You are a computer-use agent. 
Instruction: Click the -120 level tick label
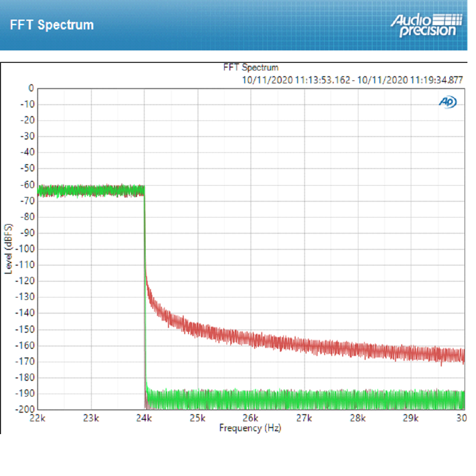coord(25,281)
